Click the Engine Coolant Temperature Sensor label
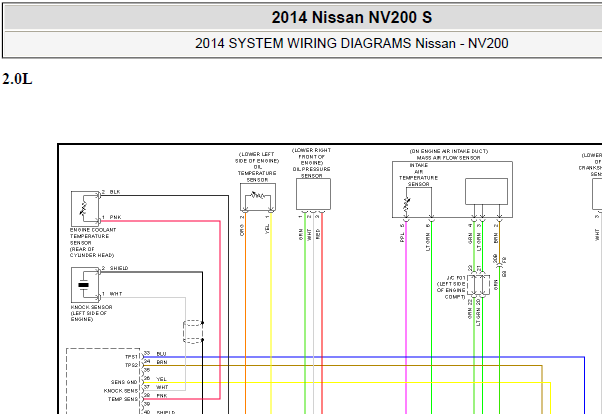Screen dimensions: 602x414 pos(93,242)
